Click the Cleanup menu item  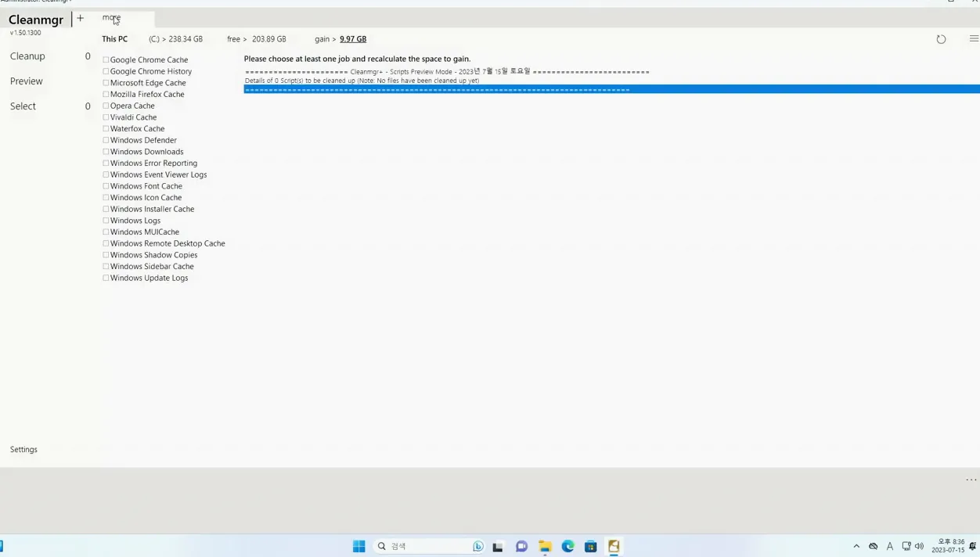(x=27, y=56)
